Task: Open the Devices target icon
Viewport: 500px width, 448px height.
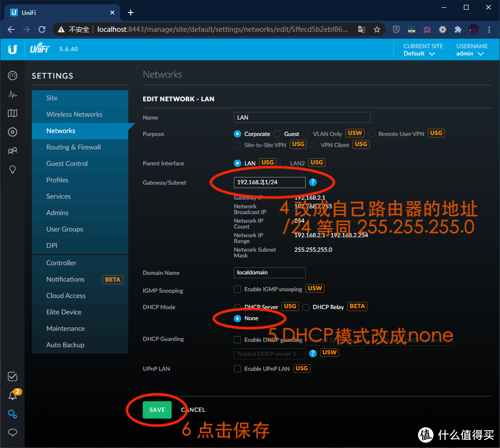Action: [13, 132]
